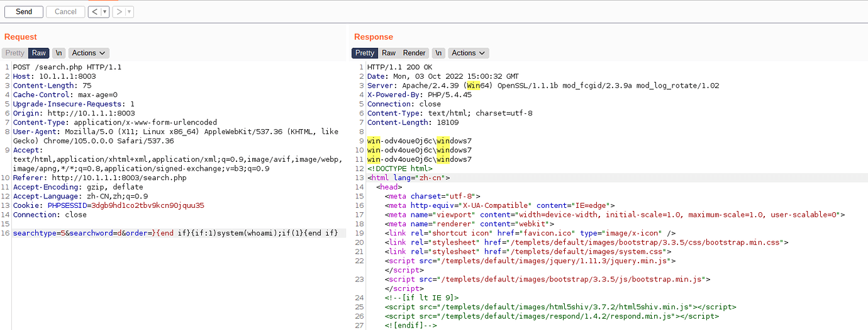Switch Request view to Pretty tab
Viewport: 868px width, 330px height.
[15, 53]
